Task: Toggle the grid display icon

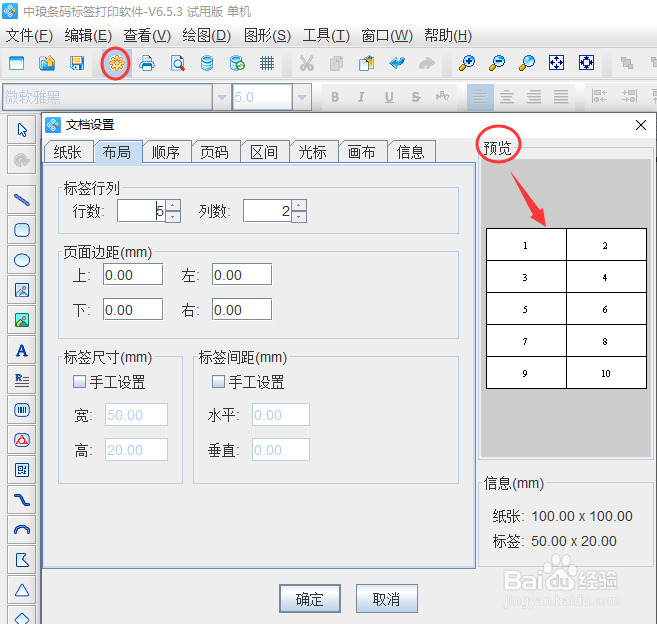Action: click(267, 63)
